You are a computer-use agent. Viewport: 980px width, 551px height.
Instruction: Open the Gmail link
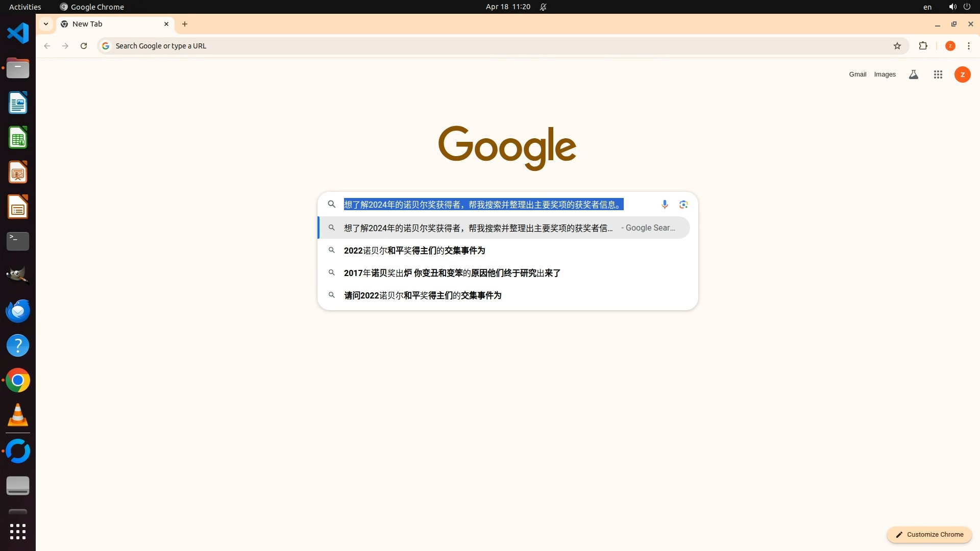(x=857, y=74)
